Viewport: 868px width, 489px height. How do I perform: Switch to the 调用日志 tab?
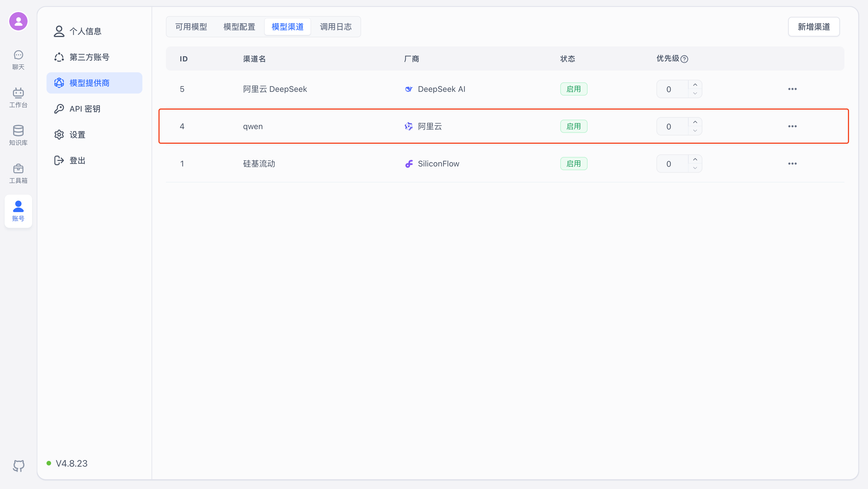(336, 26)
